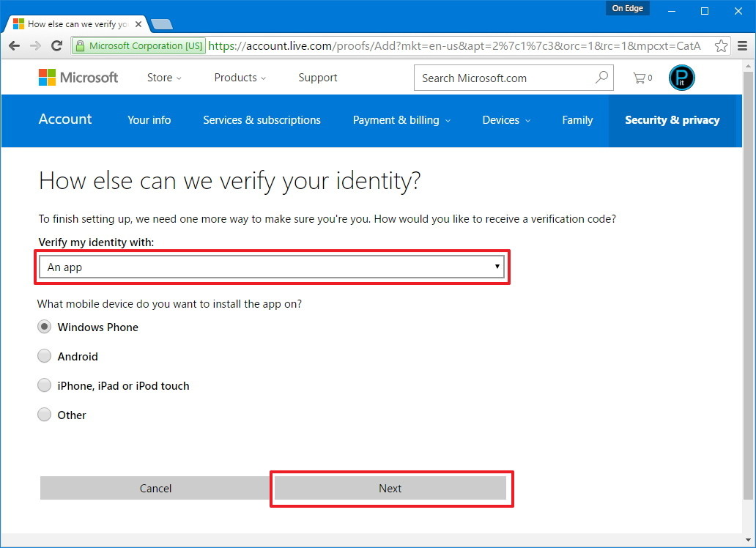This screenshot has height=548, width=756.
Task: Expand the Devices menu
Action: (506, 120)
